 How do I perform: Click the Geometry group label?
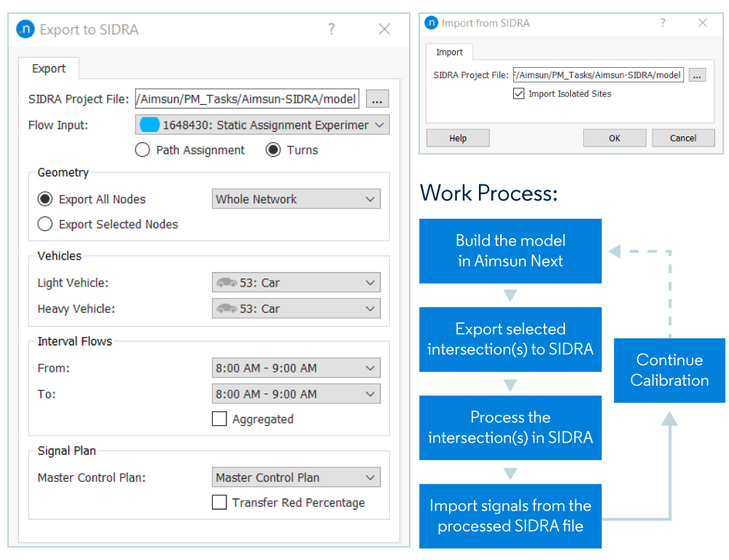tap(63, 173)
